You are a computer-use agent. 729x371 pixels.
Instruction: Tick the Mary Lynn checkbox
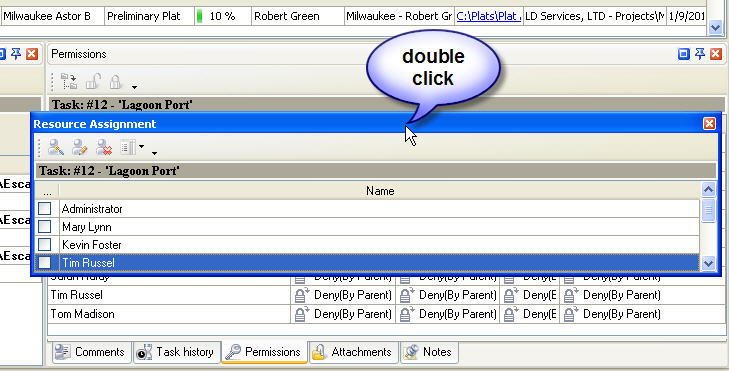pyautogui.click(x=45, y=226)
